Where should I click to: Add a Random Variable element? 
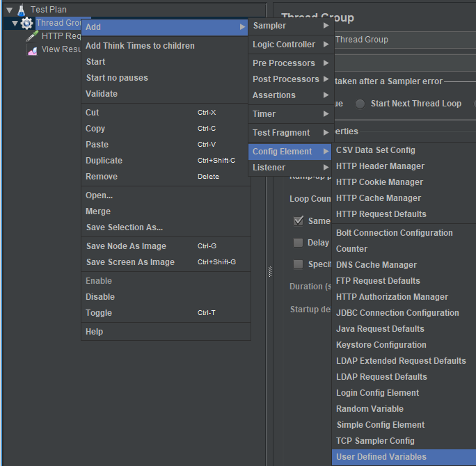404,409
